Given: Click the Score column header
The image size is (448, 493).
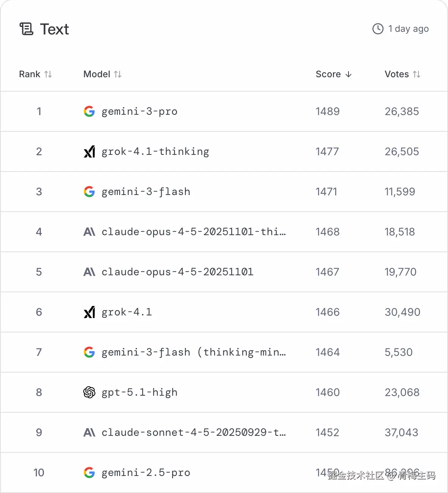Looking at the screenshot, I should tap(328, 74).
